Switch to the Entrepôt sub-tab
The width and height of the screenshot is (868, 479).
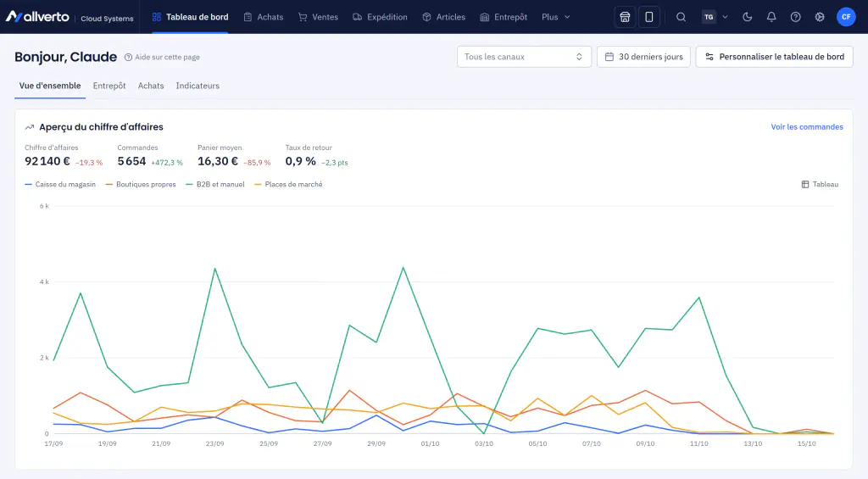(109, 86)
